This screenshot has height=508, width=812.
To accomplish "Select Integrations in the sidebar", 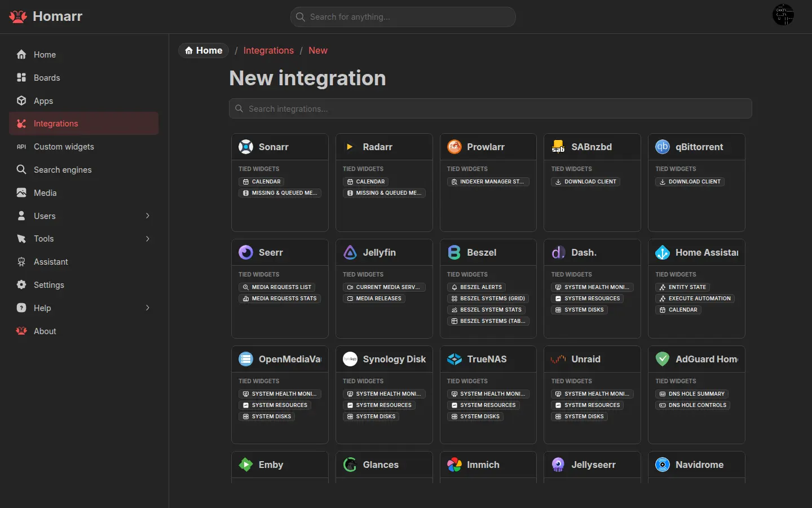I will pos(84,124).
